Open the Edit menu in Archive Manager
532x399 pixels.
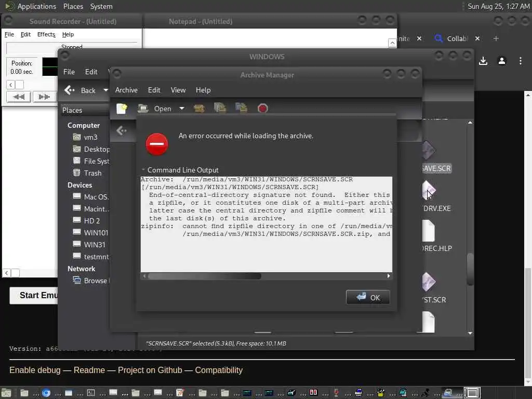point(154,90)
